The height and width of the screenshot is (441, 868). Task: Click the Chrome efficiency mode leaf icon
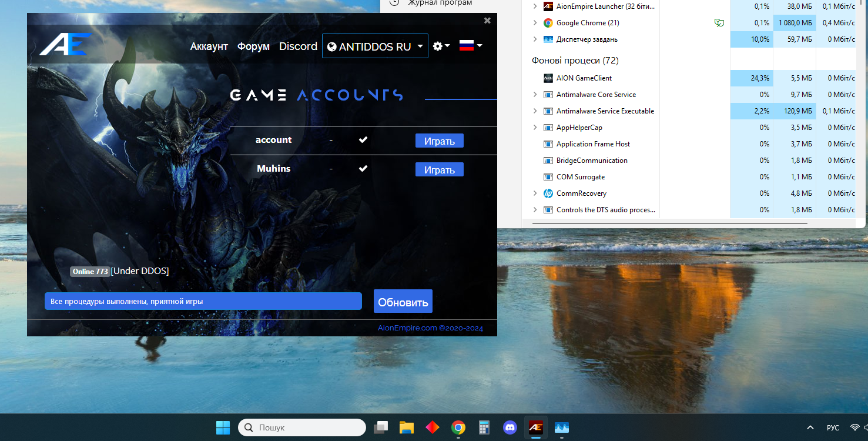[x=719, y=23]
